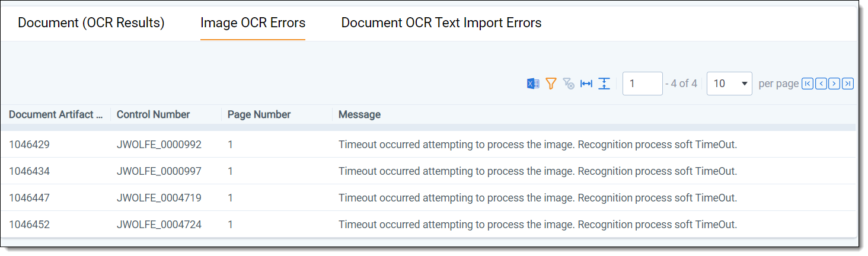Select row with control number JWOLFE_0000992
The image size is (868, 256).
pyautogui.click(x=159, y=145)
